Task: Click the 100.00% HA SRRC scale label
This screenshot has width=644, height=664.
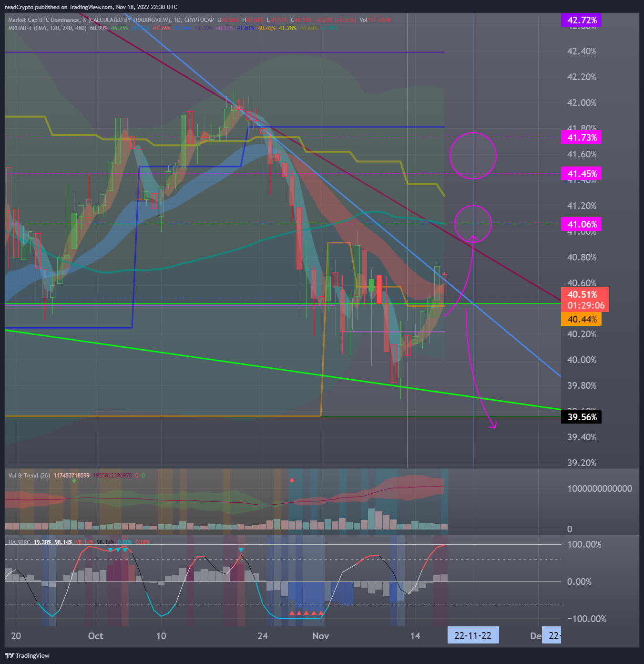Action: tap(584, 544)
